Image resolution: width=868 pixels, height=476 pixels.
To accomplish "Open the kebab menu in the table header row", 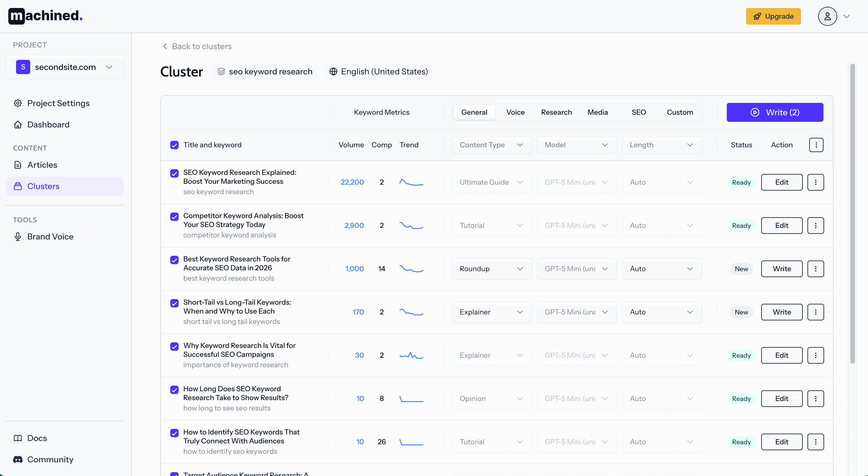I will [816, 145].
